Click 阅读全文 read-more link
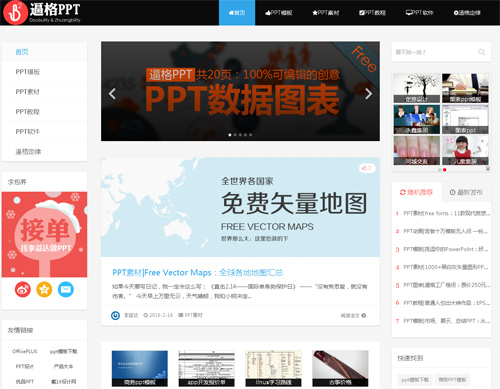This screenshot has width=500, height=389. [353, 315]
